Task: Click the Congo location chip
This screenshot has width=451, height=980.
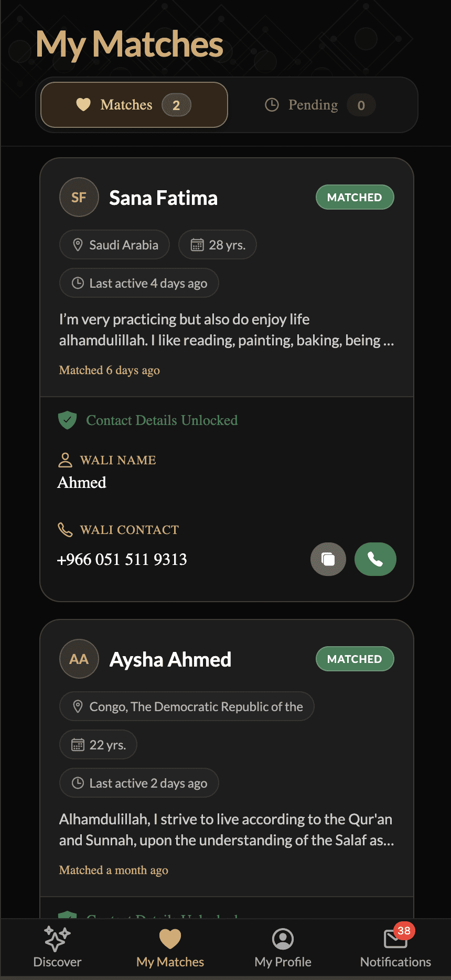Action: [x=187, y=707]
